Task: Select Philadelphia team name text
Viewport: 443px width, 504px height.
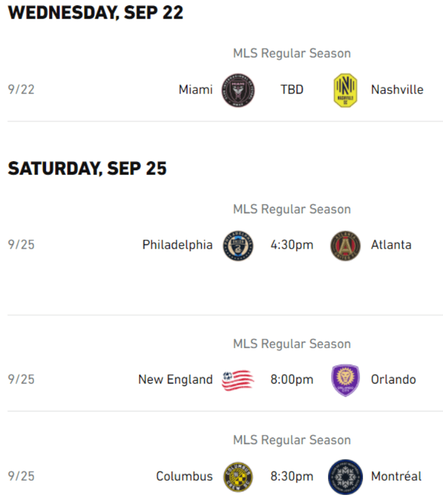Action: tap(177, 245)
